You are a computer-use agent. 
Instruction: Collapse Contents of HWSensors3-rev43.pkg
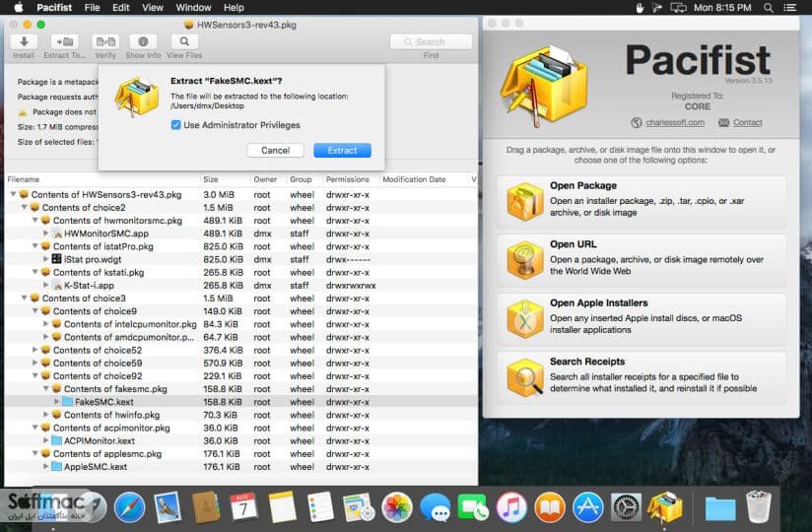click(14, 195)
